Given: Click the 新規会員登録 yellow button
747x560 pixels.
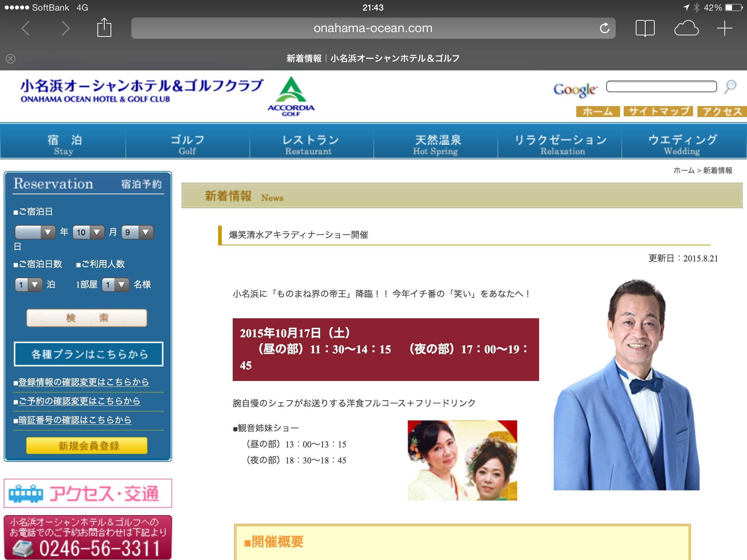Looking at the screenshot, I should tap(87, 446).
